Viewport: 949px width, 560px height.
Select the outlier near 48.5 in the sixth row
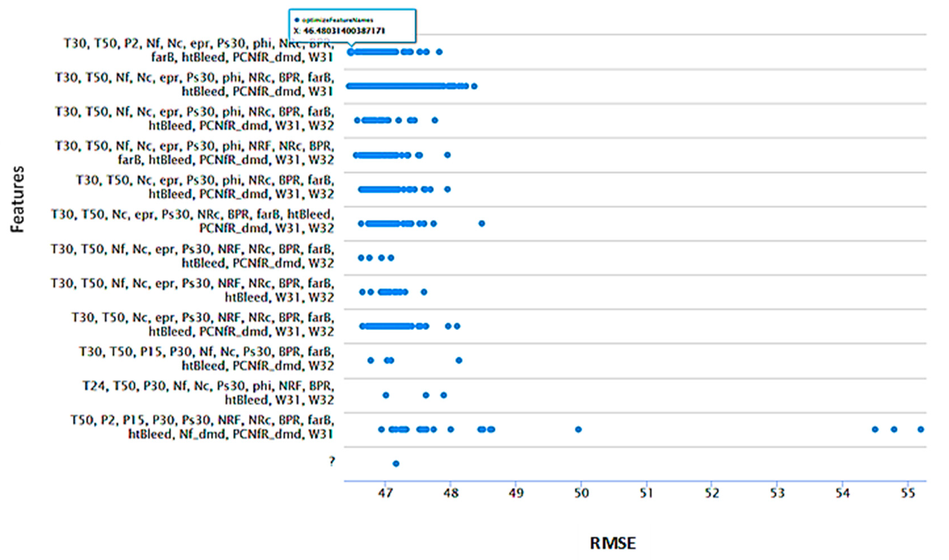[x=482, y=224]
